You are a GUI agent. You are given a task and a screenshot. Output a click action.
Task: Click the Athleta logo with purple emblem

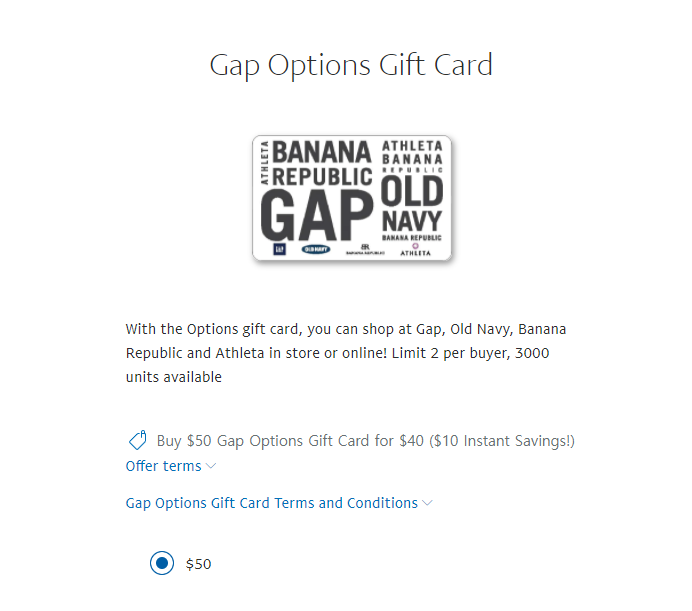coord(415,249)
